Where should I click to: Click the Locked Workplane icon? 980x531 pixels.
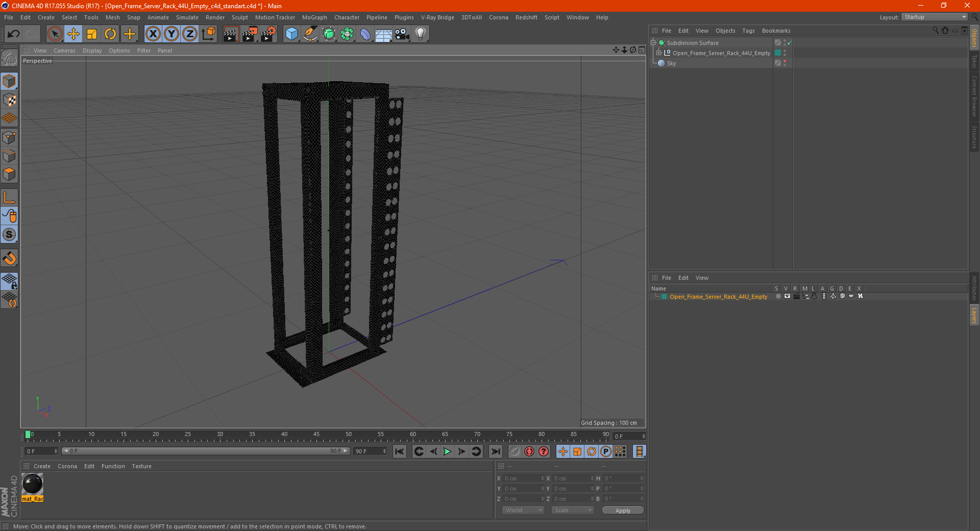[x=9, y=281]
